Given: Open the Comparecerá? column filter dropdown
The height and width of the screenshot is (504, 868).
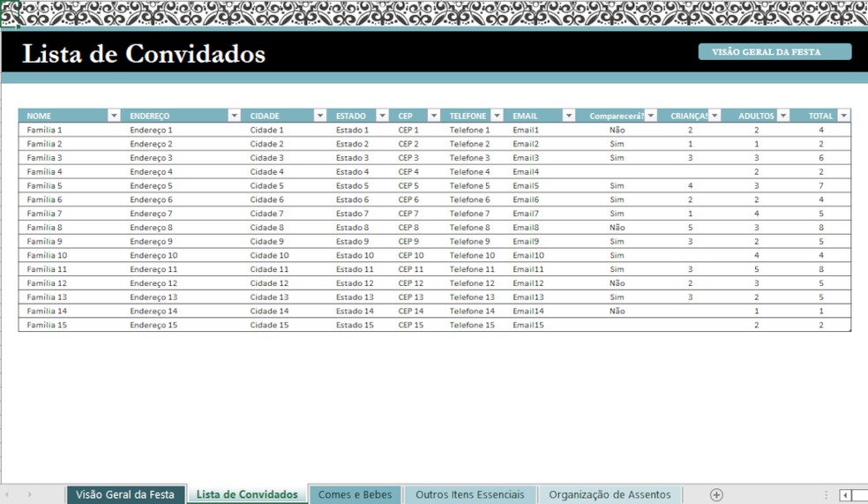Looking at the screenshot, I should (x=650, y=116).
